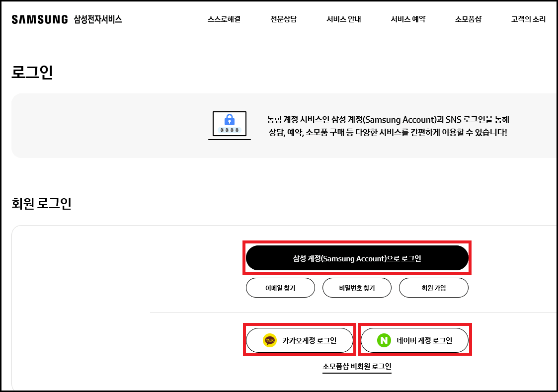The width and height of the screenshot is (558, 392).
Task: Click the 회원 가입 button
Action: coord(433,288)
